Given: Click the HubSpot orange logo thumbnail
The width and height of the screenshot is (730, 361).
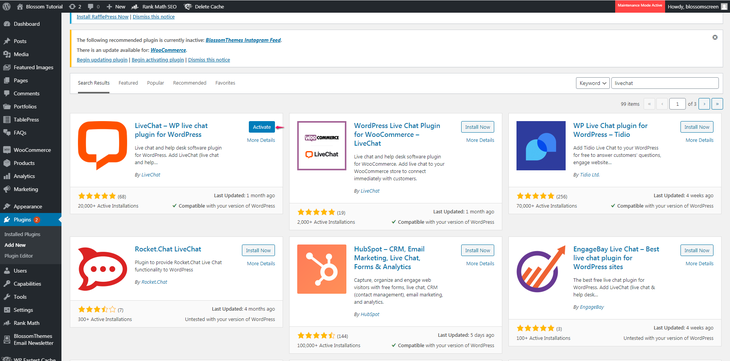Looking at the screenshot, I should [322, 269].
